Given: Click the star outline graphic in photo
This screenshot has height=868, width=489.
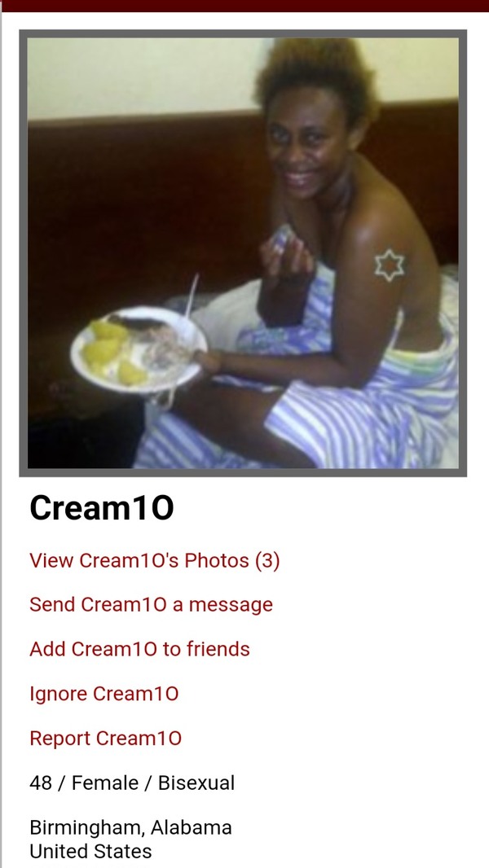Looking at the screenshot, I should tap(390, 265).
